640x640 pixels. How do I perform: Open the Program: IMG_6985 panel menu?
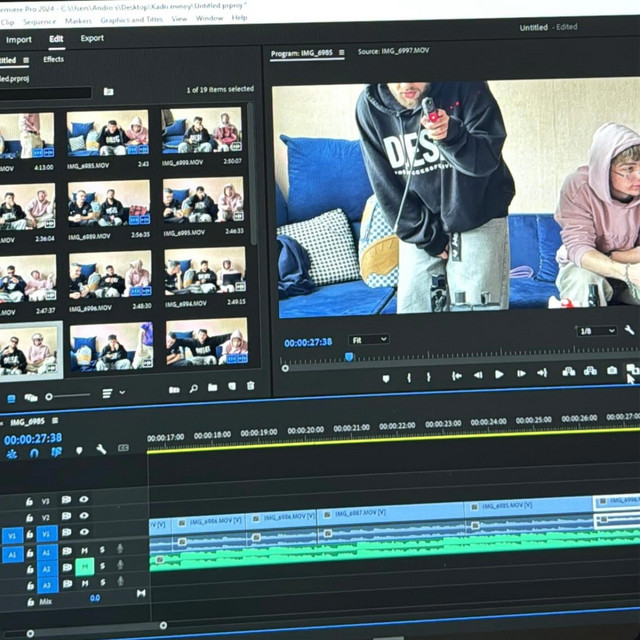pos(342,53)
